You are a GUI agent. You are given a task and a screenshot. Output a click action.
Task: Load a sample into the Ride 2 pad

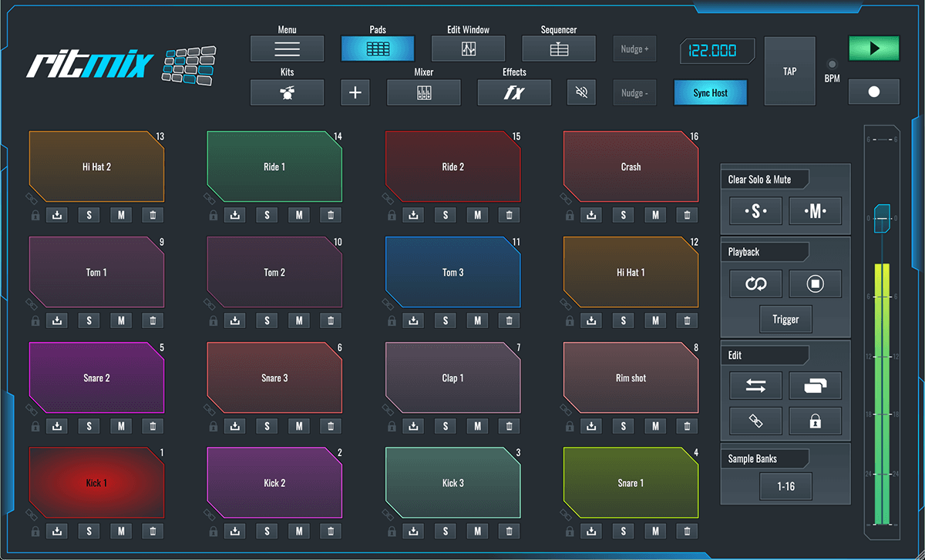click(413, 215)
